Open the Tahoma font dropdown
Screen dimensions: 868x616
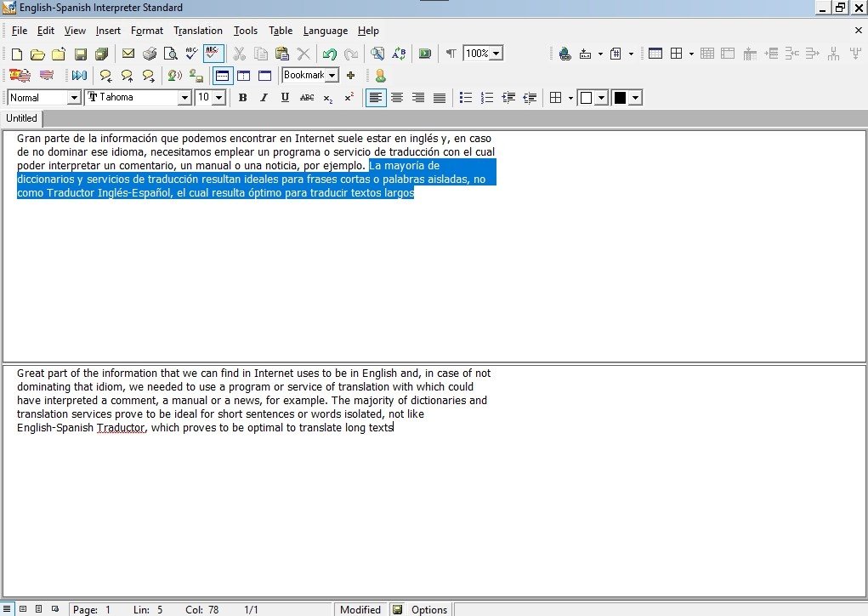point(184,98)
